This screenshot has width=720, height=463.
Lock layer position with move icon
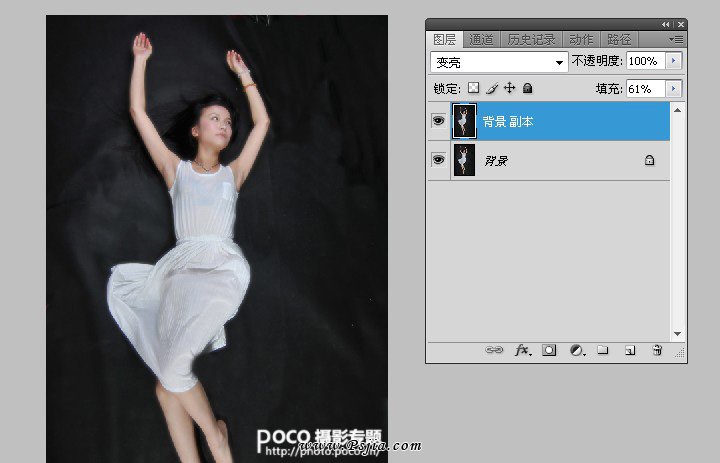tap(509, 88)
